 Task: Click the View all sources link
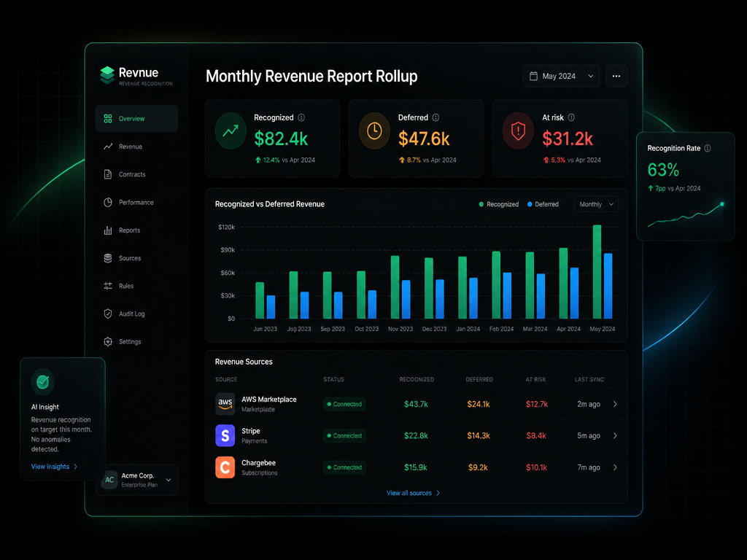tap(413, 494)
